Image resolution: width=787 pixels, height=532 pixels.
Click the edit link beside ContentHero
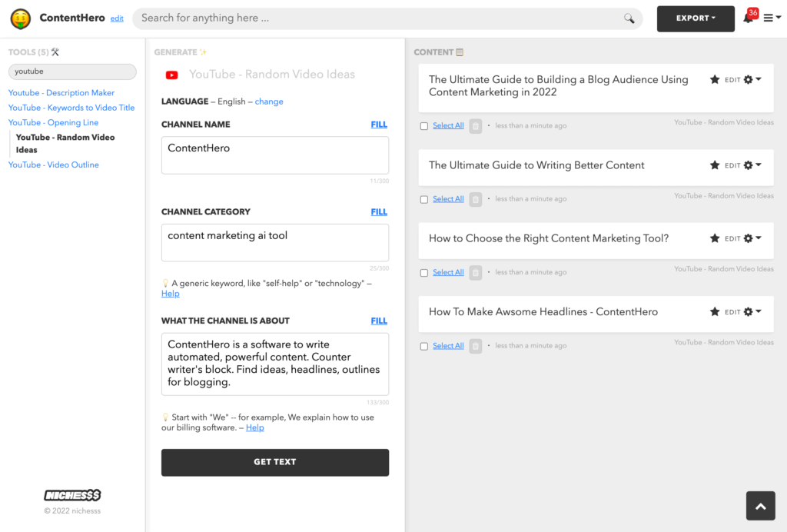click(117, 18)
